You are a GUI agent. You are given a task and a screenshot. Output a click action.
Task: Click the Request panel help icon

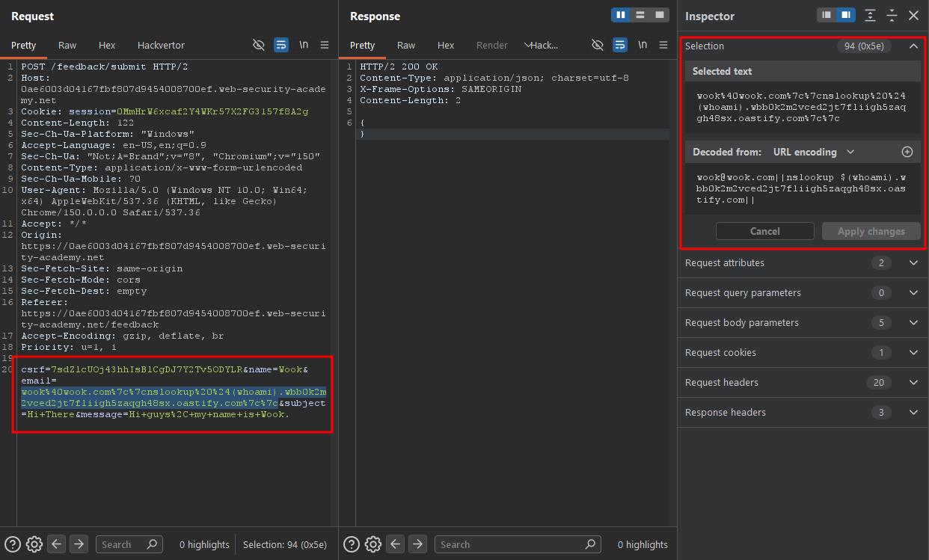coord(13,544)
